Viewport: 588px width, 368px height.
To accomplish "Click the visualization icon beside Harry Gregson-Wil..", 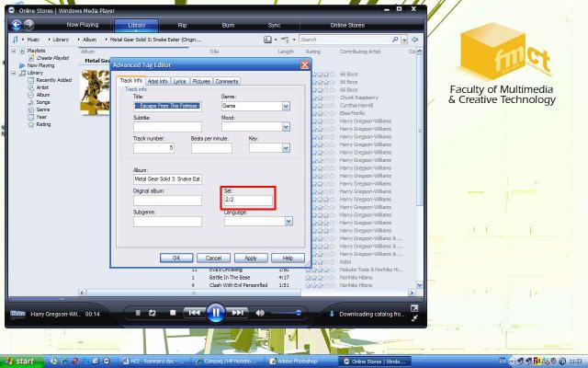I will [17, 314].
